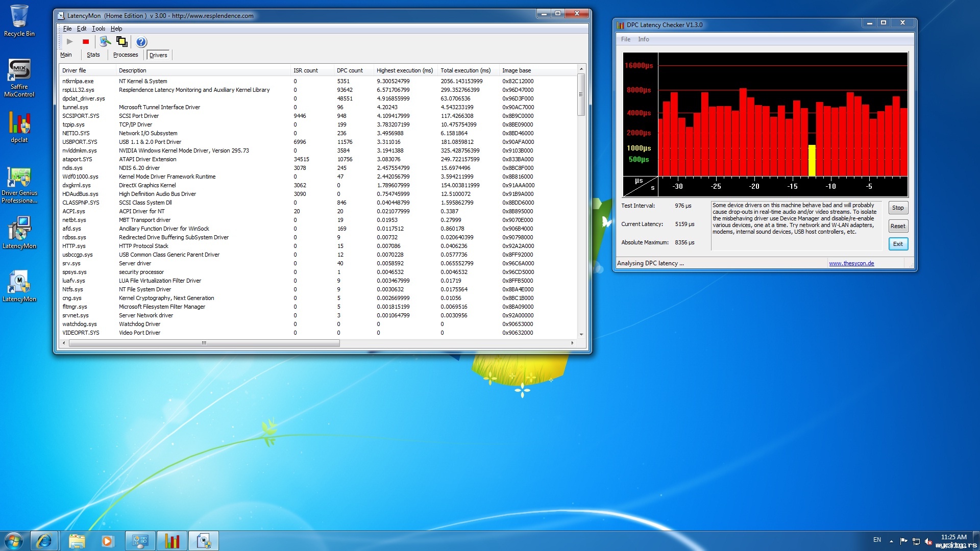980x551 pixels.
Task: Select the ntkrnlpa.exe driver row
Action: coord(318,81)
